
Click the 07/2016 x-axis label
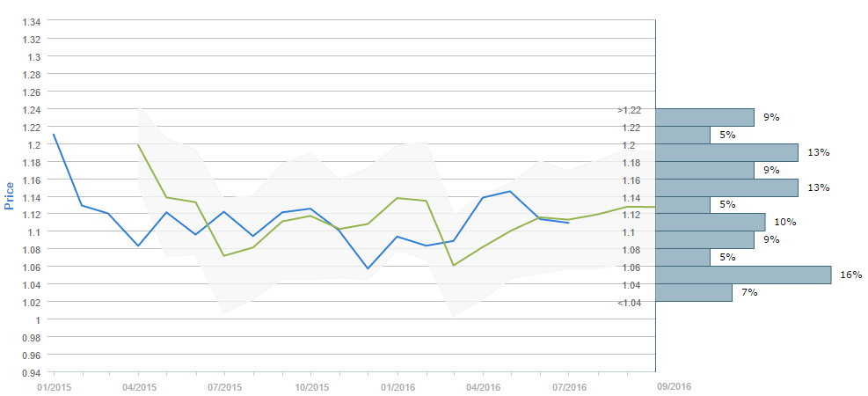[569, 386]
